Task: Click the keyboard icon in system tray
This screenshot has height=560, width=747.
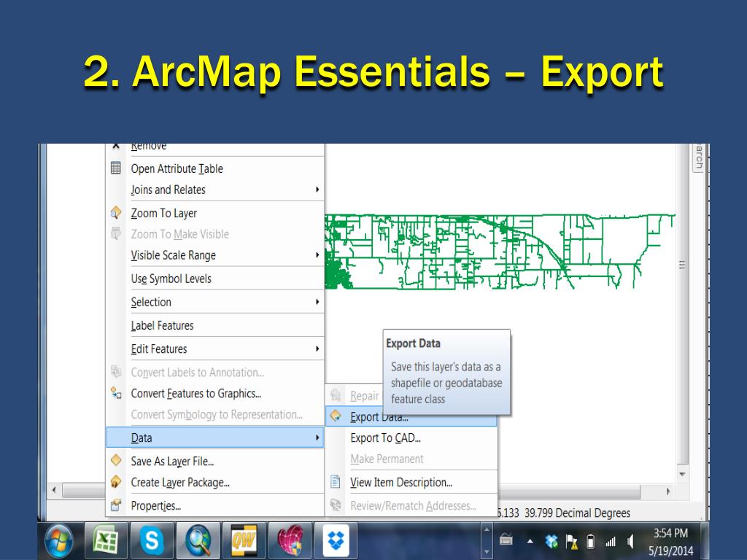Action: (506, 540)
